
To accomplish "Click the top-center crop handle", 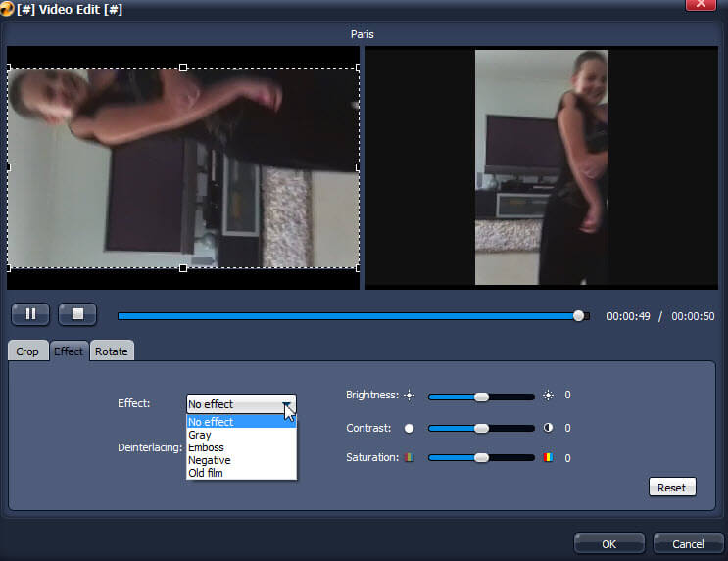I will (183, 68).
